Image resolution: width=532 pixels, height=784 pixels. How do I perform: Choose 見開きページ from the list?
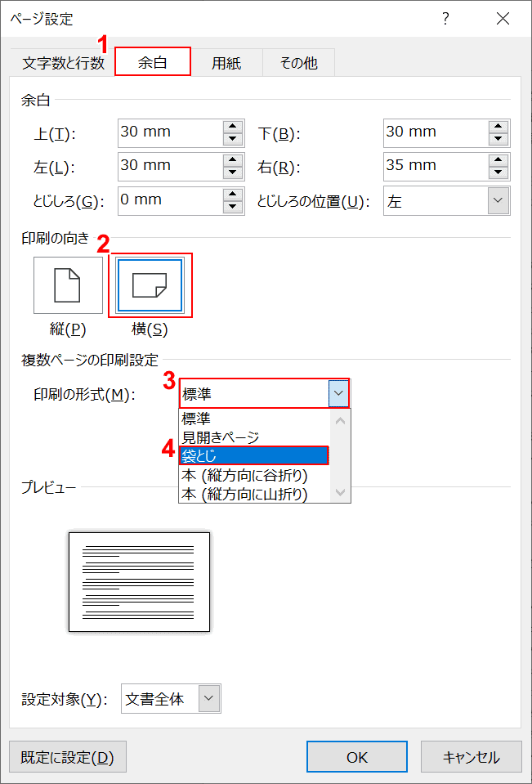[x=254, y=437]
